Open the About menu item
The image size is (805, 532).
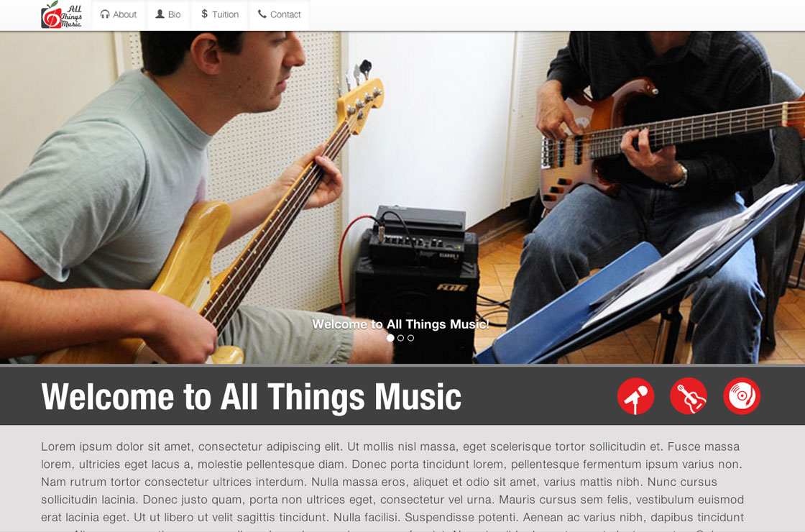point(119,15)
